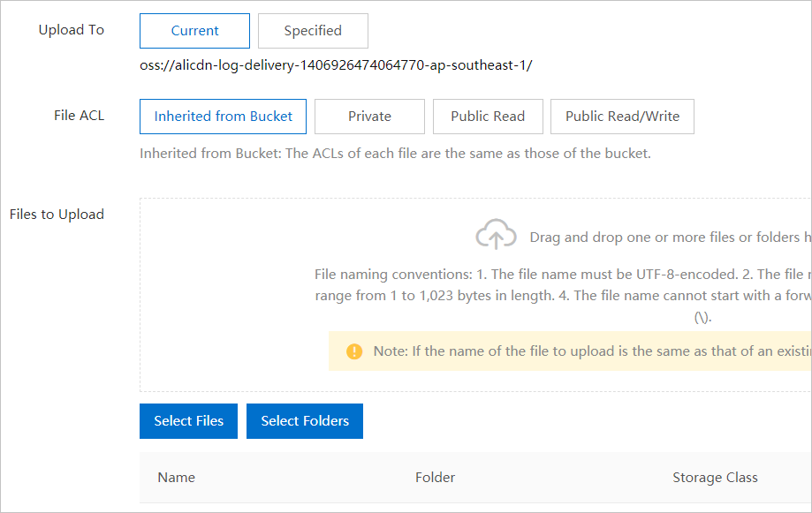Click the orange warning note icon
The height and width of the screenshot is (513, 812).
354,351
